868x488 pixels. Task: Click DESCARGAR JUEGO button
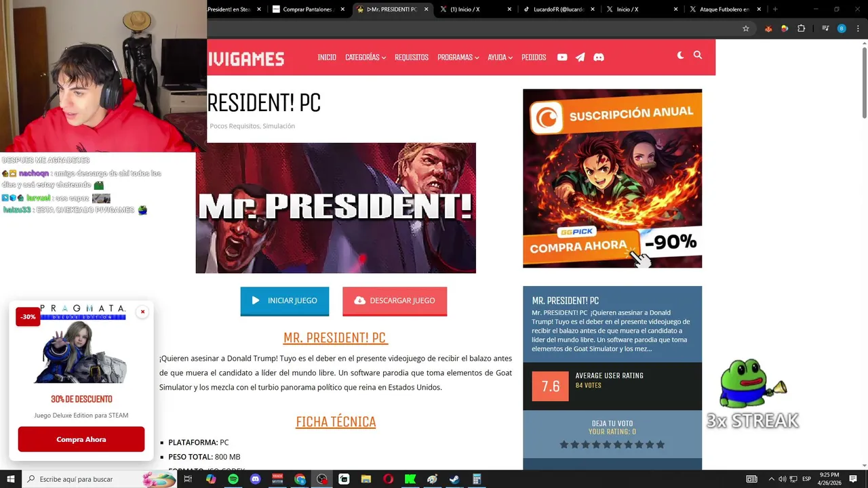click(x=395, y=301)
